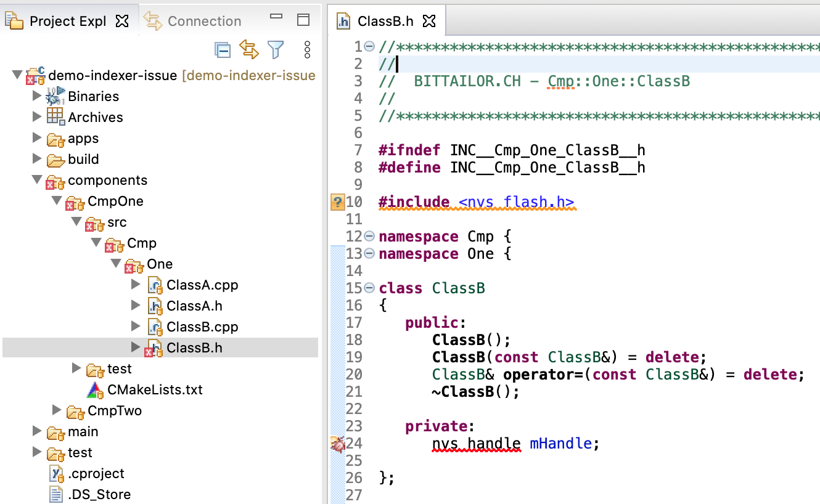Click the CMakeLists.txt file icon
The width and height of the screenshot is (820, 504).
[96, 389]
